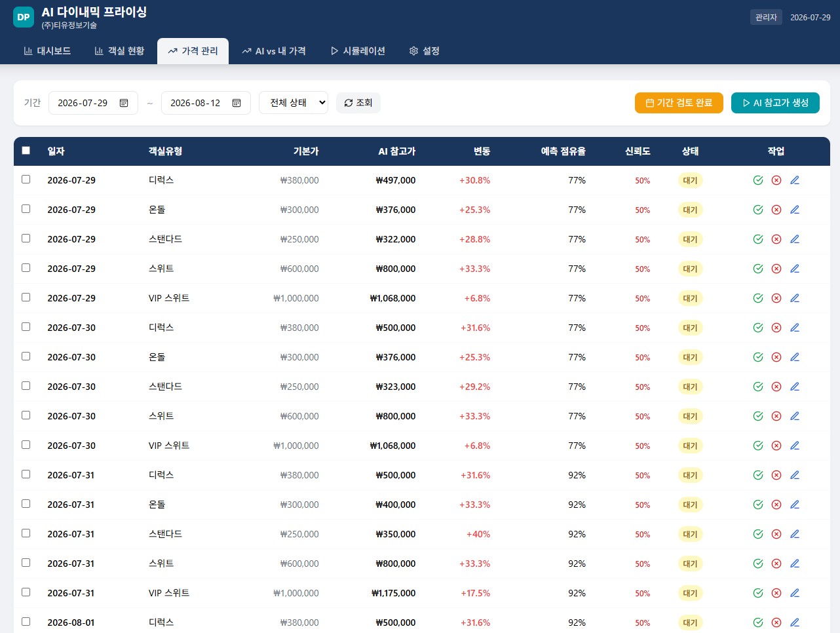Click the AI 참고가 생성 button
Viewport: 840px width, 633px height.
pos(775,103)
